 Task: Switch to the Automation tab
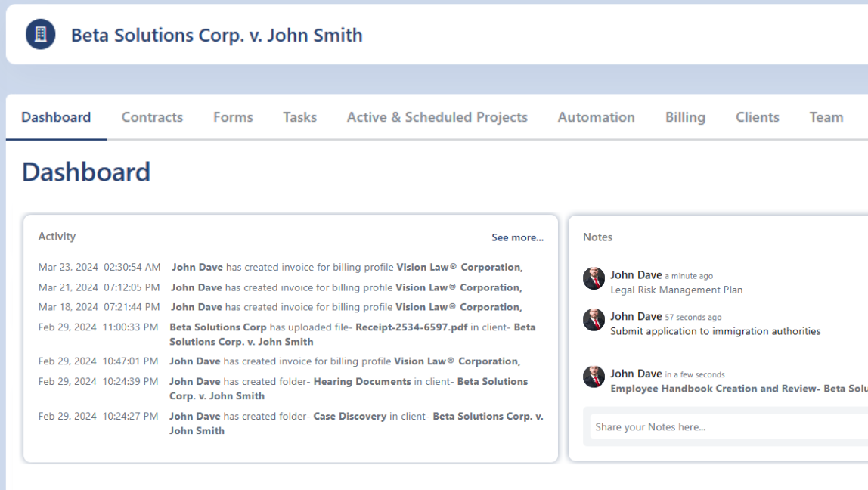[596, 117]
